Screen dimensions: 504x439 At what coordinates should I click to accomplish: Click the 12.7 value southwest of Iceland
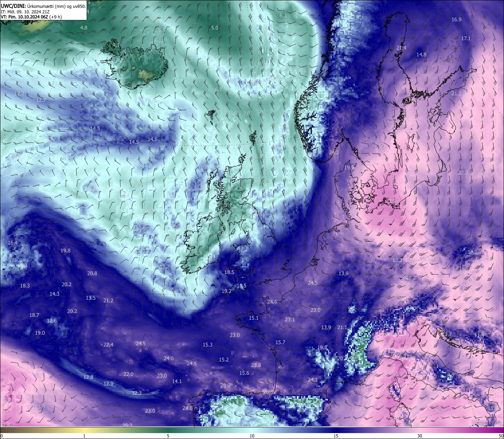(41, 100)
